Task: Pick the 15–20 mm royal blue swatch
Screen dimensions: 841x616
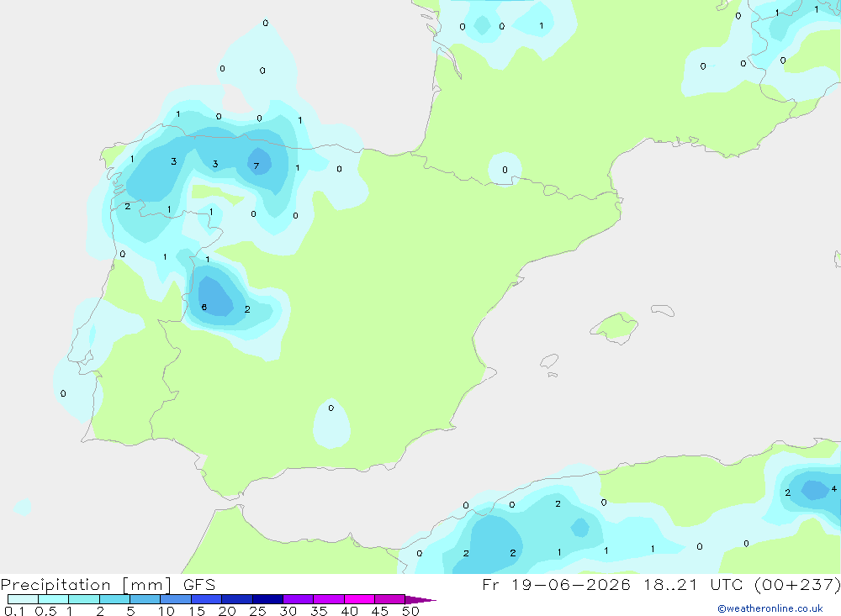Action: [206, 599]
